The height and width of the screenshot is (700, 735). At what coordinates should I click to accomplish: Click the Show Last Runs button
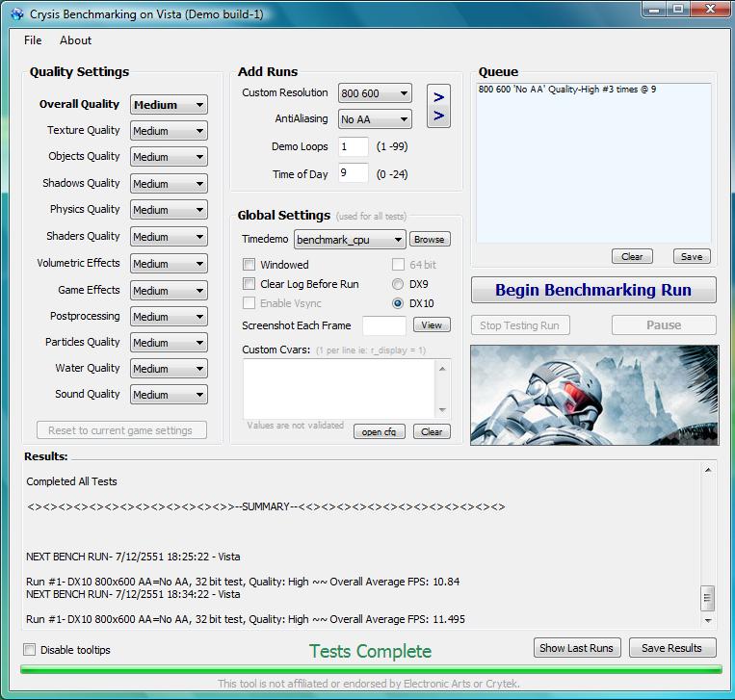click(577, 648)
